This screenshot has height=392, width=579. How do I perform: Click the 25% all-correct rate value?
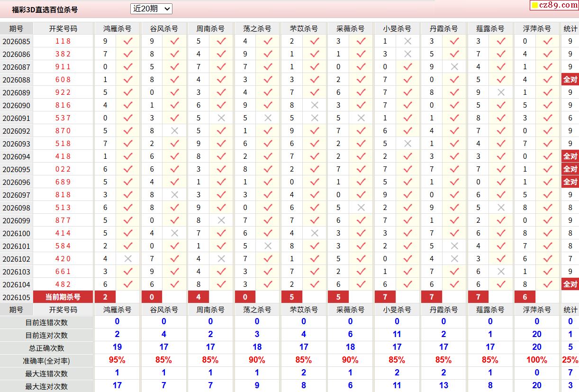pos(570,360)
